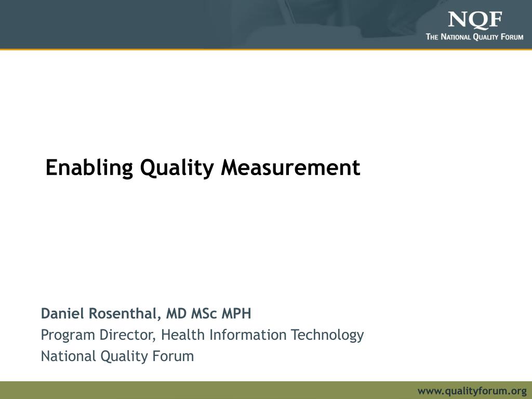Viewport: 532px width, 399px height.
Task: Click 'The National Quality Forum' tagline text
Action: (x=474, y=37)
